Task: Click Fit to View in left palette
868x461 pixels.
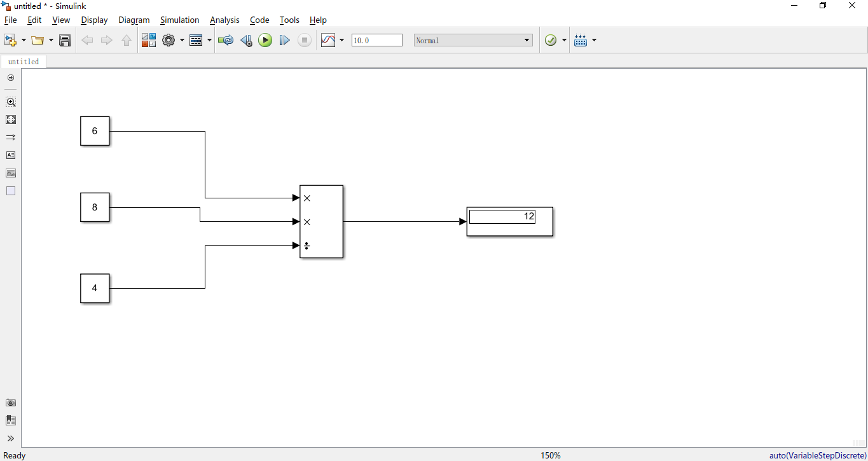Action: (11, 120)
